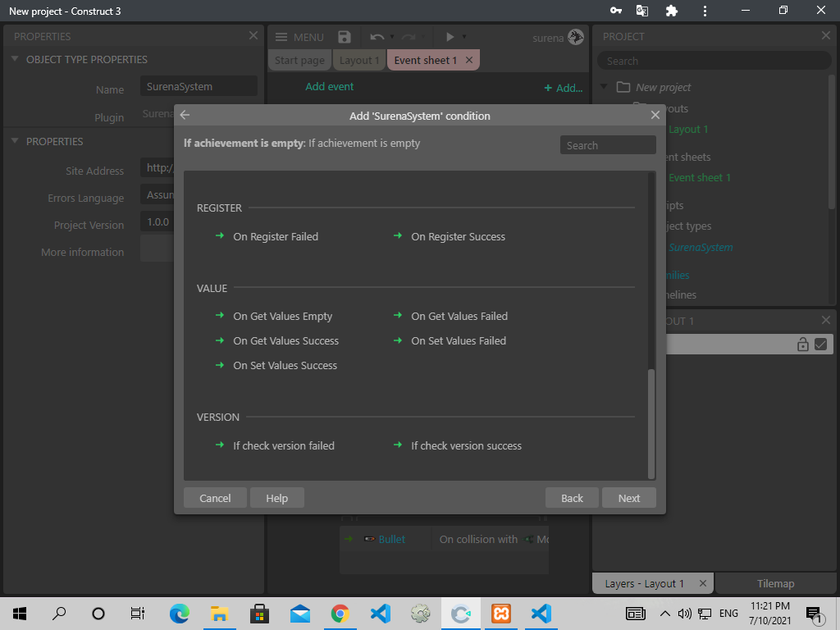The width and height of the screenshot is (840, 630).
Task: Click the back arrow in condition dialog header
Action: [x=185, y=115]
